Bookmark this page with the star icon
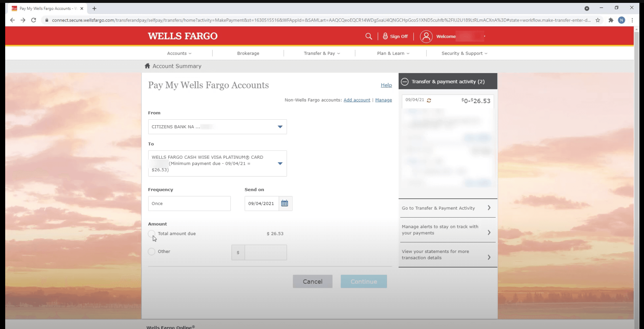The image size is (644, 329). pyautogui.click(x=598, y=20)
